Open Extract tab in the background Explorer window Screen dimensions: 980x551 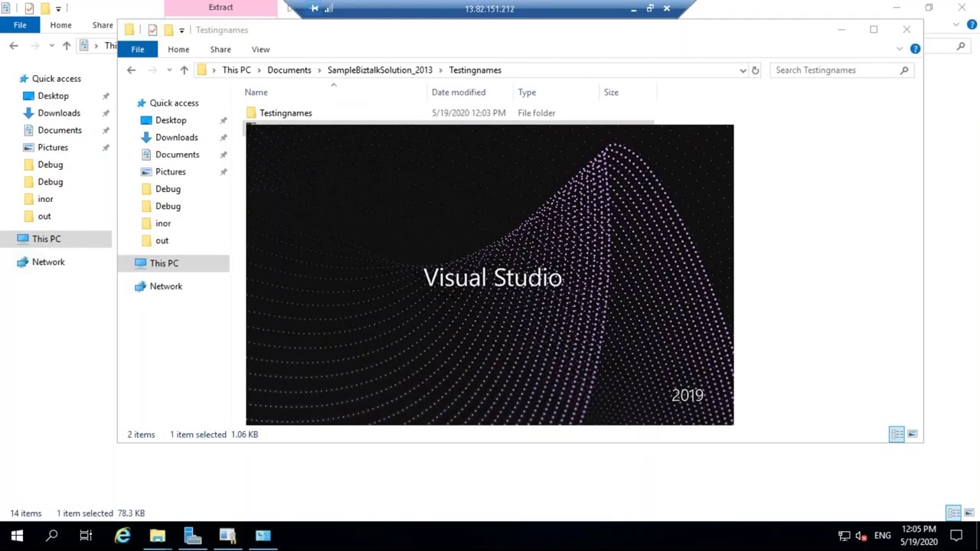(220, 8)
